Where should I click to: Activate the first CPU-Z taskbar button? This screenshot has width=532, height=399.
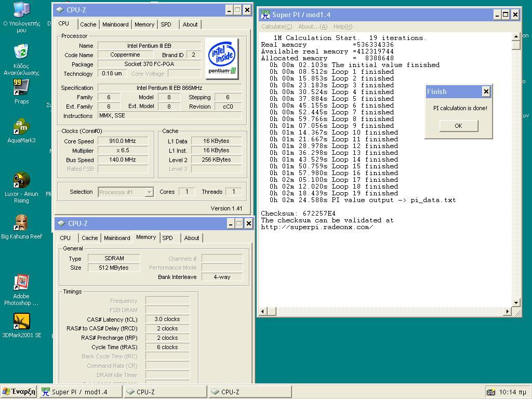click(165, 392)
